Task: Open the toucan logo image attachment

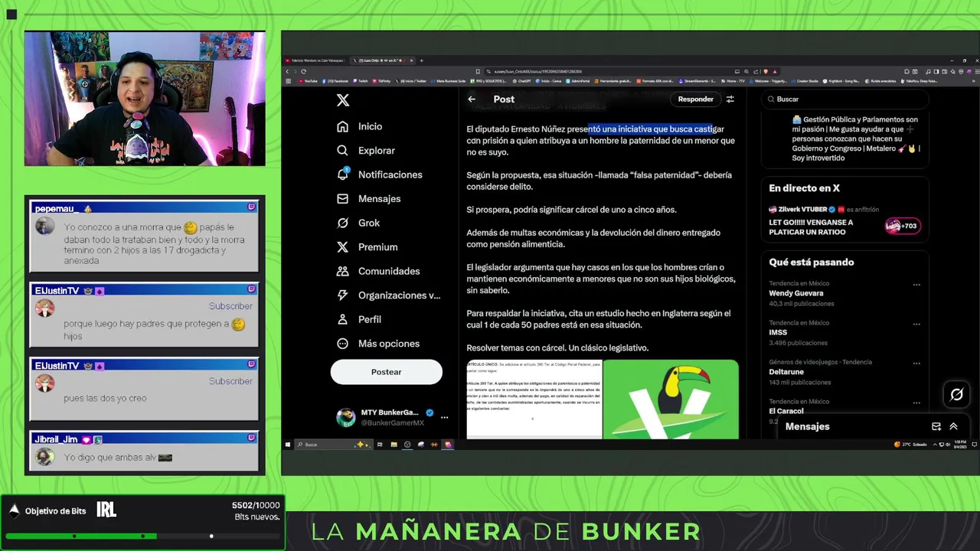Action: click(x=671, y=399)
